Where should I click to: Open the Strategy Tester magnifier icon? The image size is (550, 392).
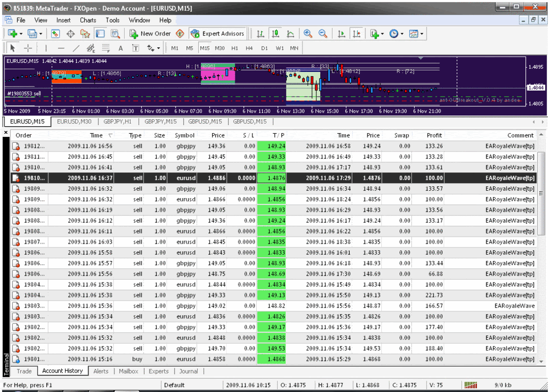[x=115, y=34]
